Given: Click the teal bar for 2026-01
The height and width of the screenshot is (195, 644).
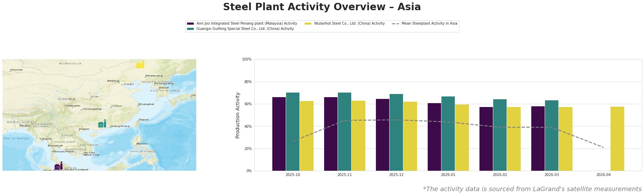Looking at the screenshot, I should click(448, 133).
